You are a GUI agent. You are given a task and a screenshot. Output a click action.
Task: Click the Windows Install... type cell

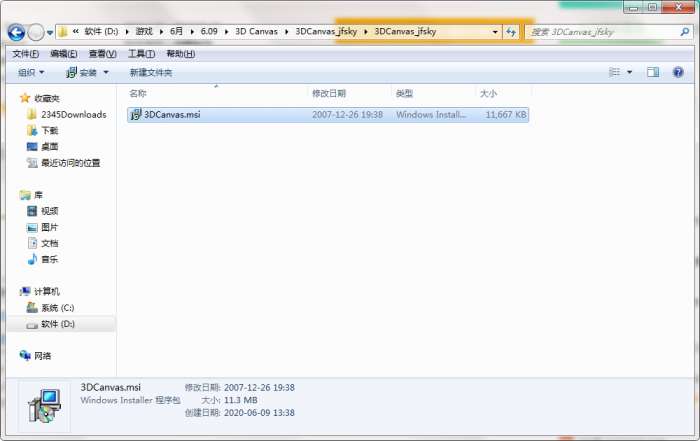coord(431,115)
